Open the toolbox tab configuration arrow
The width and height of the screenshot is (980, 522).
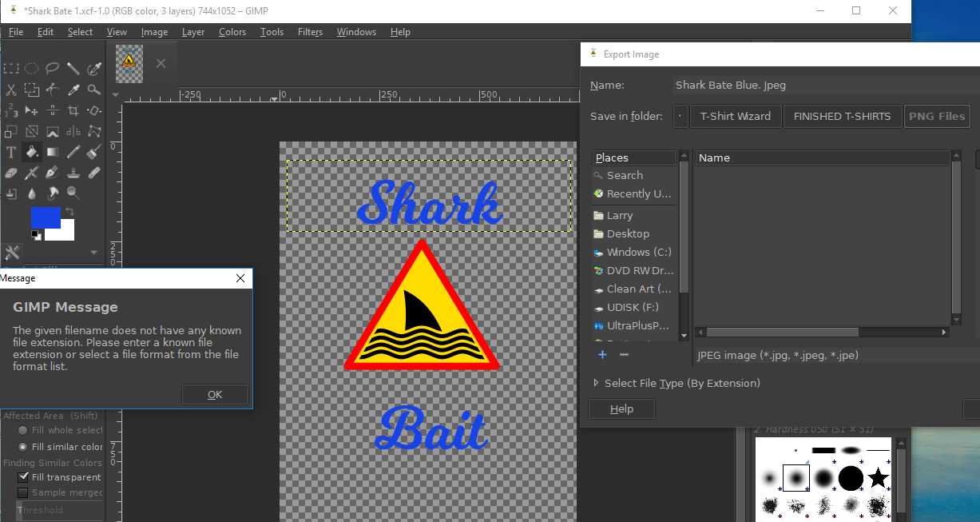pos(94,253)
